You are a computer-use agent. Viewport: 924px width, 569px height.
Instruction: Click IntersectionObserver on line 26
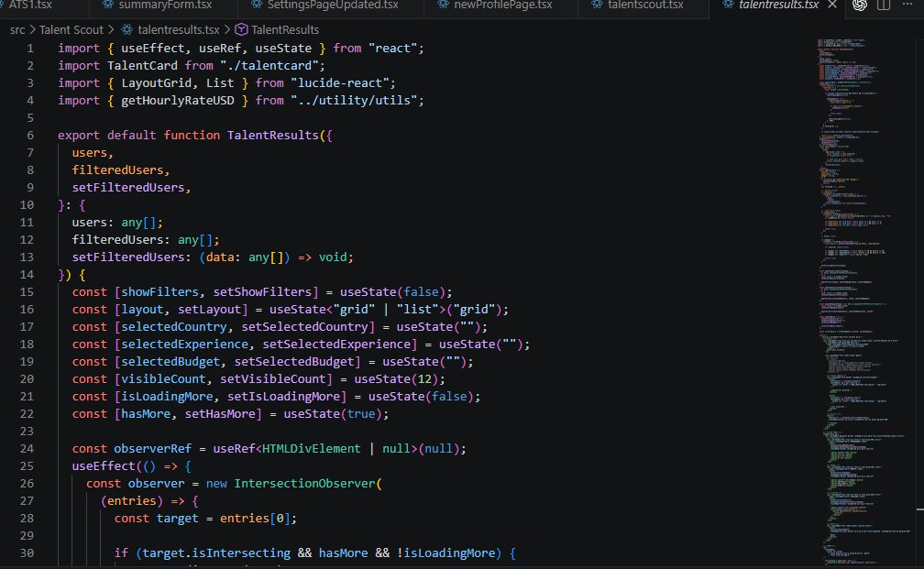tap(304, 484)
